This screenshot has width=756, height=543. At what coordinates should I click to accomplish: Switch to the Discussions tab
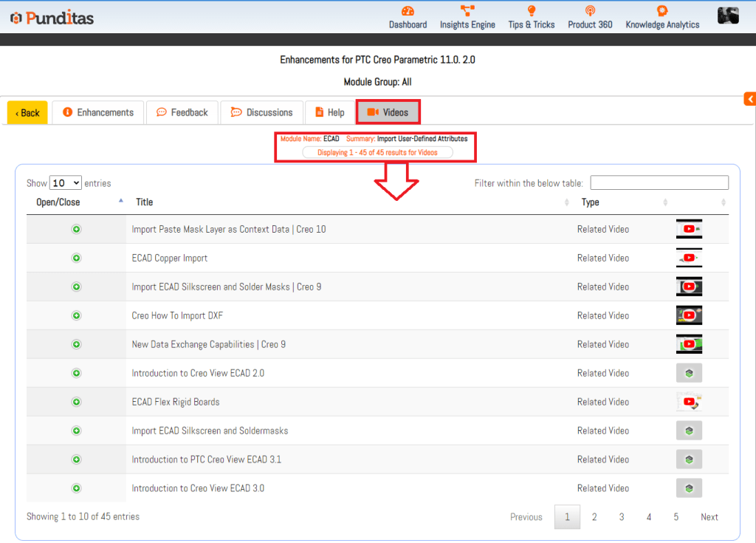[x=262, y=112]
